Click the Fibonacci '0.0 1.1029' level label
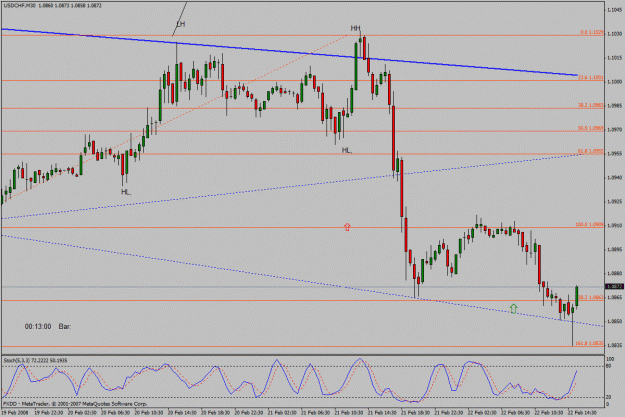This screenshot has width=625, height=417. 592,32
